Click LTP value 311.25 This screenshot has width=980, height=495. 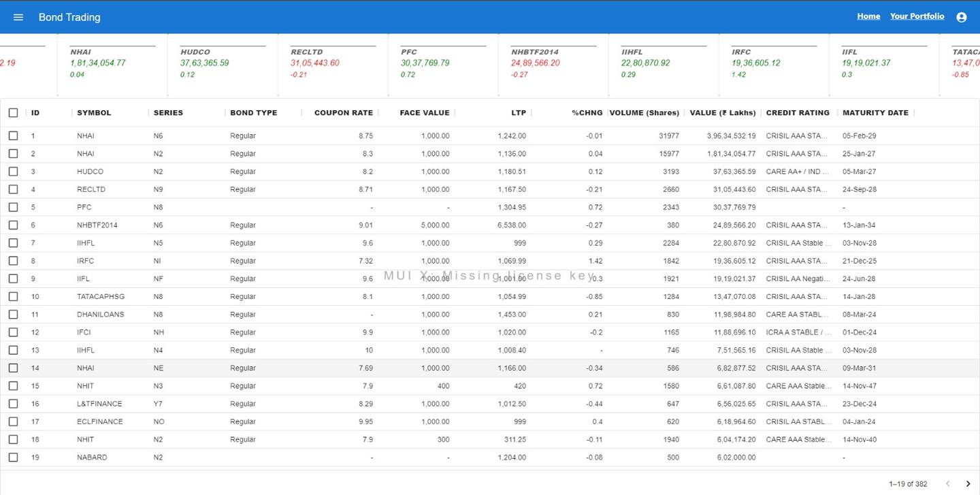515,440
